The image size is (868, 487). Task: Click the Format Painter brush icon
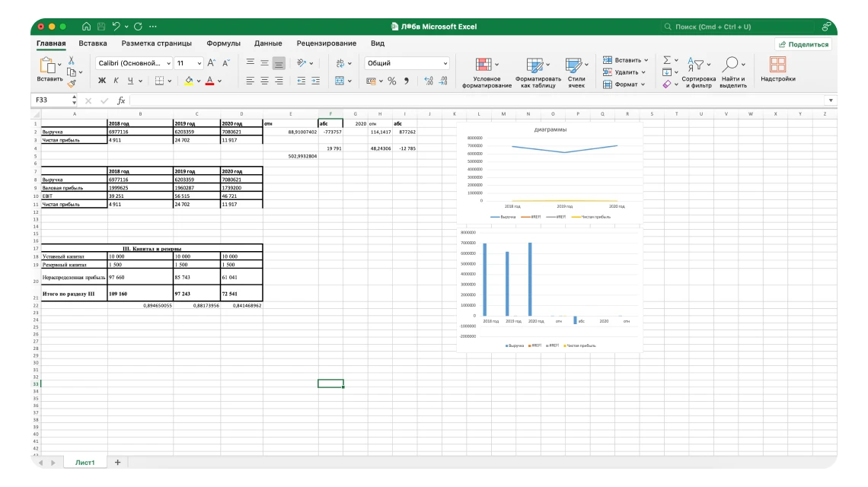[x=72, y=84]
